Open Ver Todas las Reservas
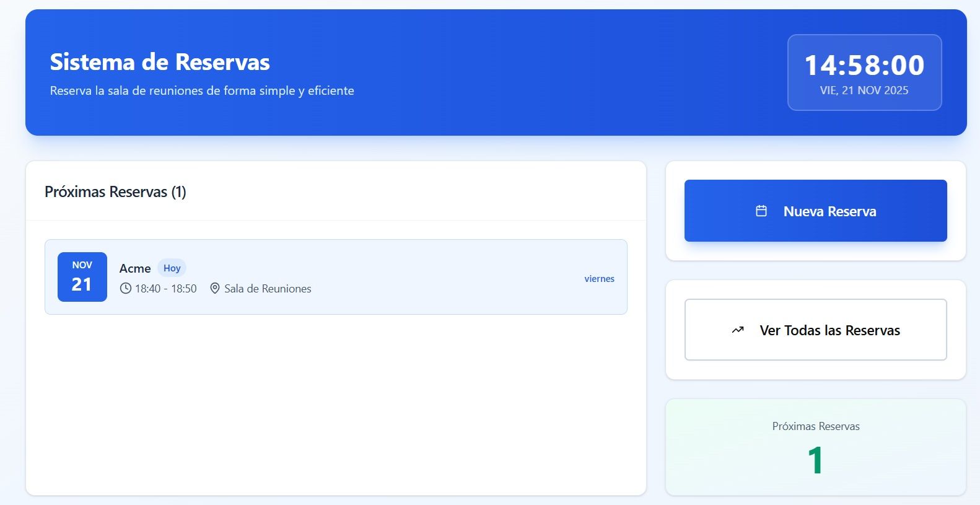The width and height of the screenshot is (980, 505). coord(815,330)
